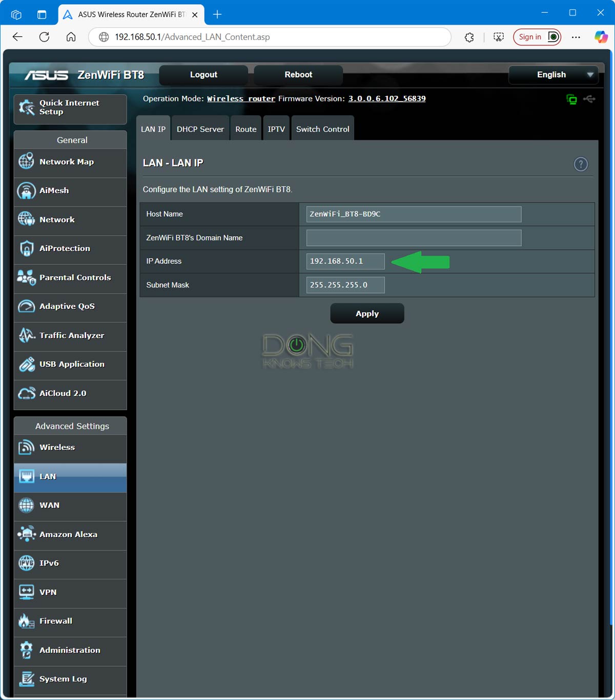The height and width of the screenshot is (700, 615).
Task: Select the Network Map menu label
Action: click(x=67, y=162)
